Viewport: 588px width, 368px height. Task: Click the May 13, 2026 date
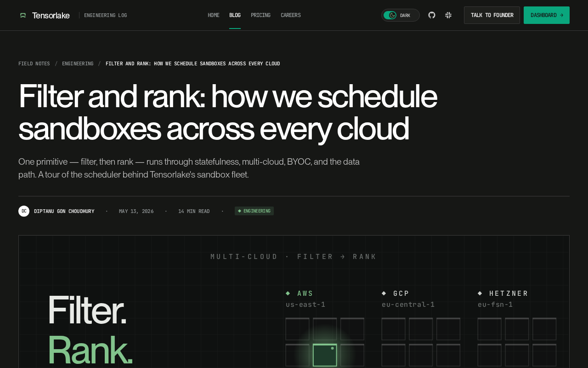pos(136,211)
